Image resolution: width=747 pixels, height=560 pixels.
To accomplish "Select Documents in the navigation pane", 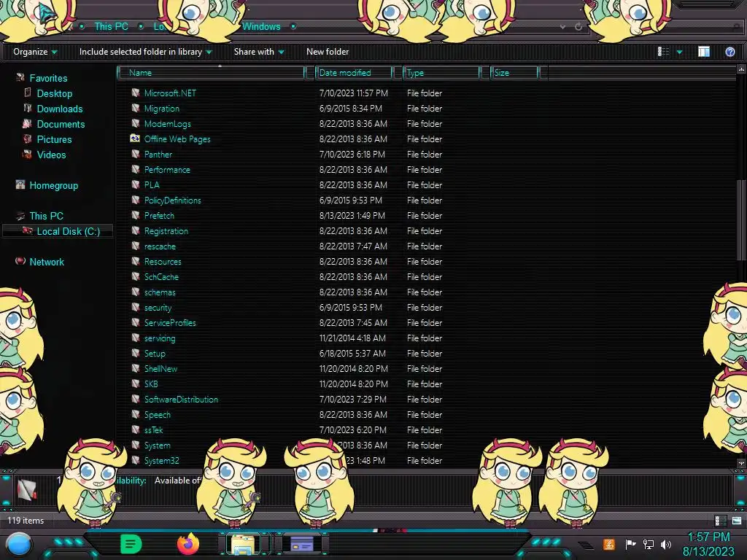I will [61, 124].
